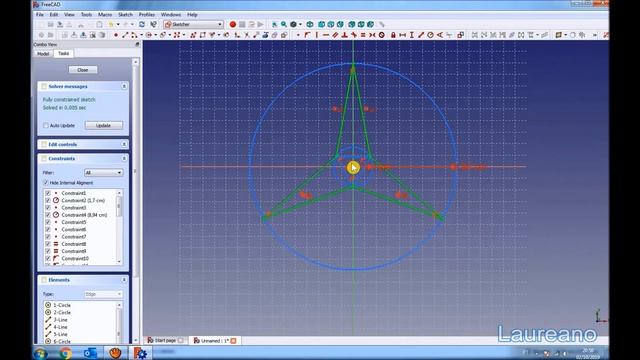
Task: Open the Sketcher workbench dropdown
Action: coord(193,24)
